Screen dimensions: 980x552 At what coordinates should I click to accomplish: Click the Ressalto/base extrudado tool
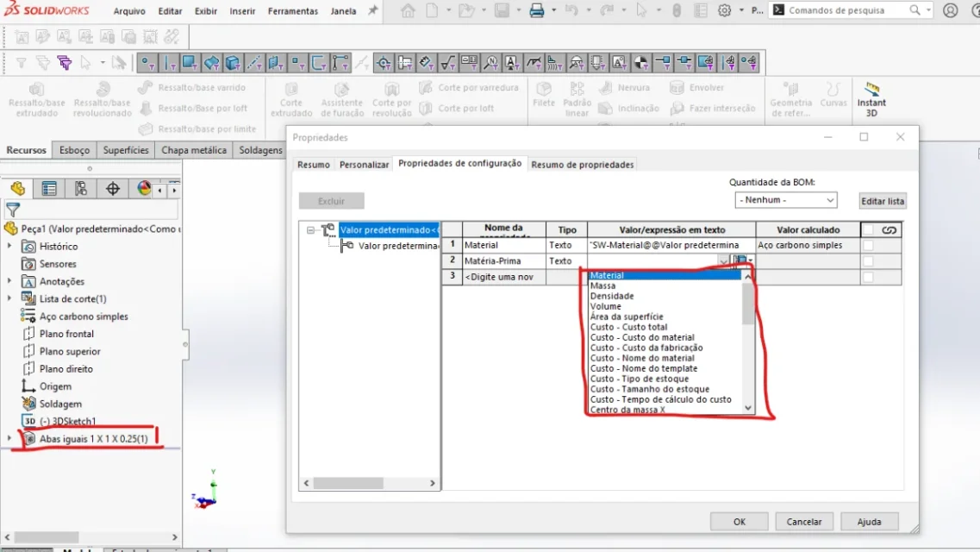tap(37, 100)
